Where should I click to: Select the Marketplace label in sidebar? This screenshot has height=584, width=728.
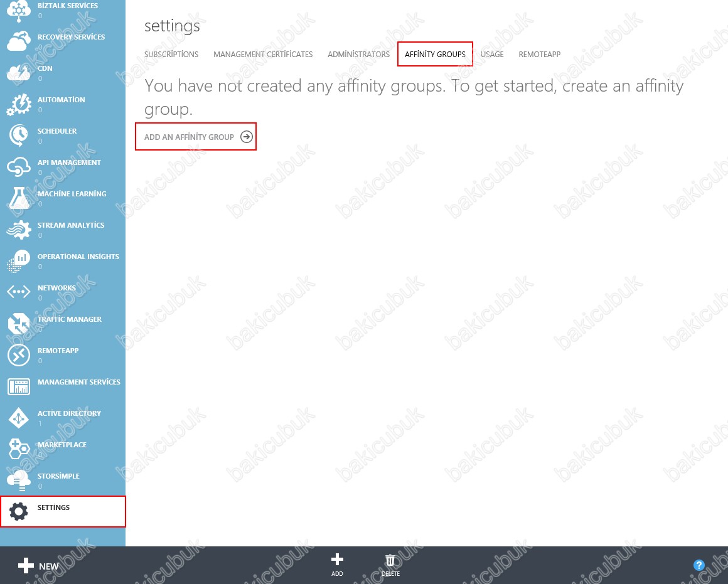point(62,445)
